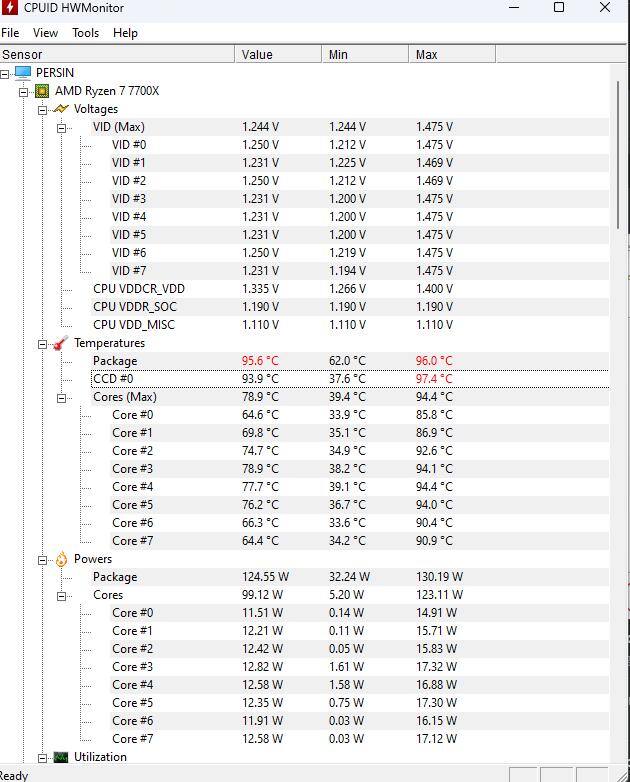Select the Package power row label
The width and height of the screenshot is (630, 782).
point(115,577)
